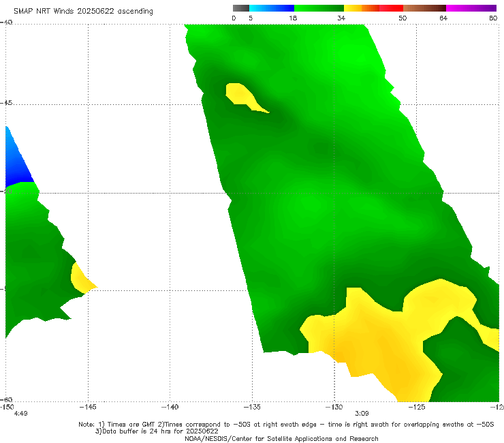The height and width of the screenshot is (443, 504).
Task: Click the green 18–34 segment of the color bar
Action: 319,8
